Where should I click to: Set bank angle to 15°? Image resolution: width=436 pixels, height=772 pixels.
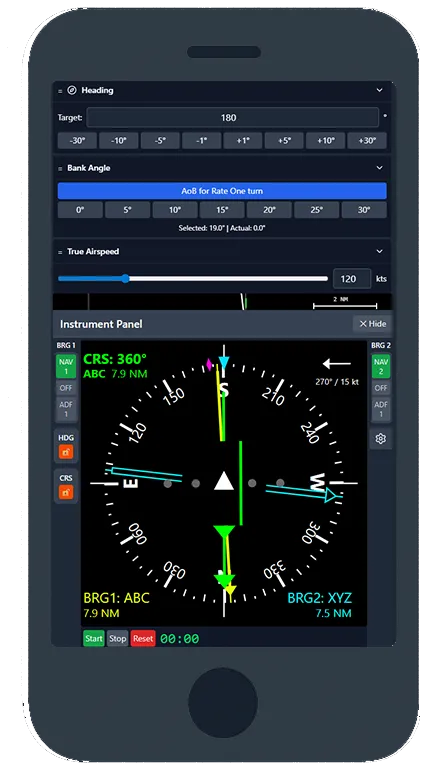coord(222,210)
